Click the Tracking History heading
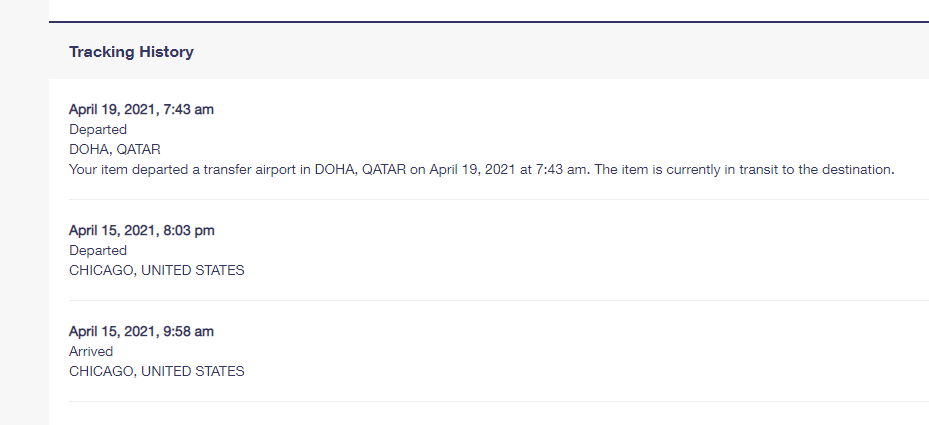This screenshot has height=425, width=929. coord(131,52)
